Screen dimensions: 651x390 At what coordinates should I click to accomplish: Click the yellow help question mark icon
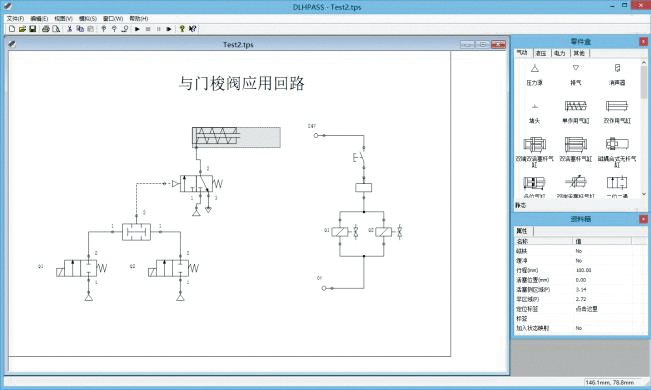pyautogui.click(x=182, y=29)
